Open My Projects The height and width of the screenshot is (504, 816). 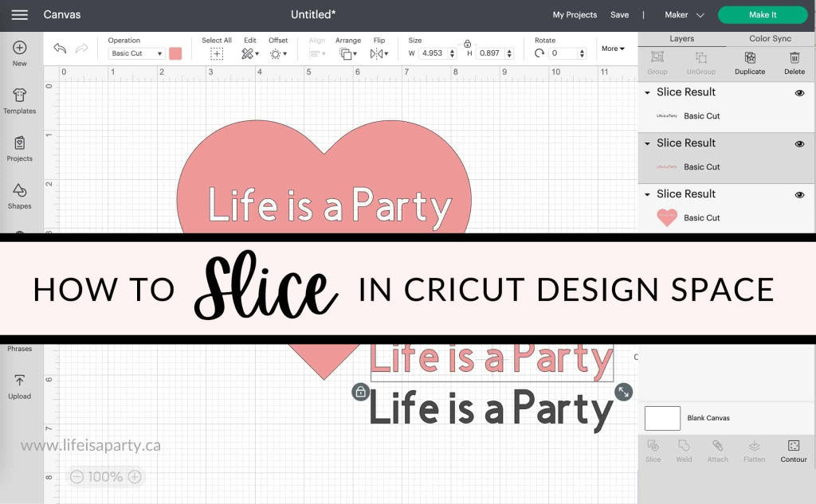573,14
